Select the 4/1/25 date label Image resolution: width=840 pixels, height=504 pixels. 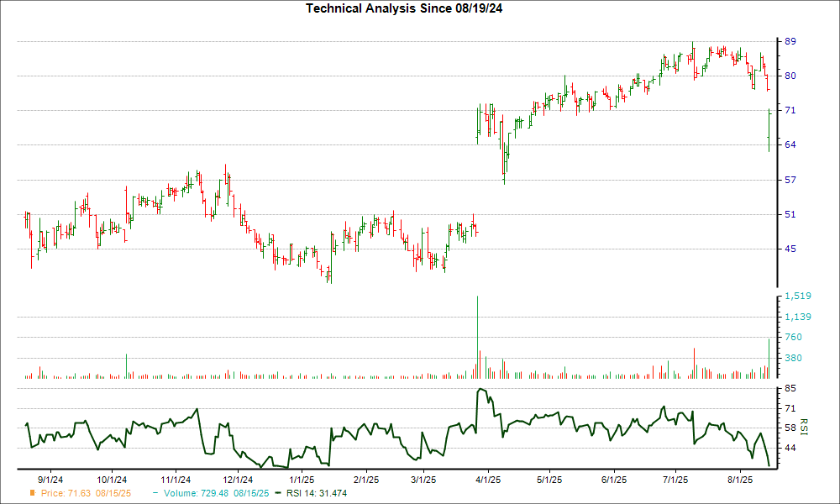click(487, 480)
